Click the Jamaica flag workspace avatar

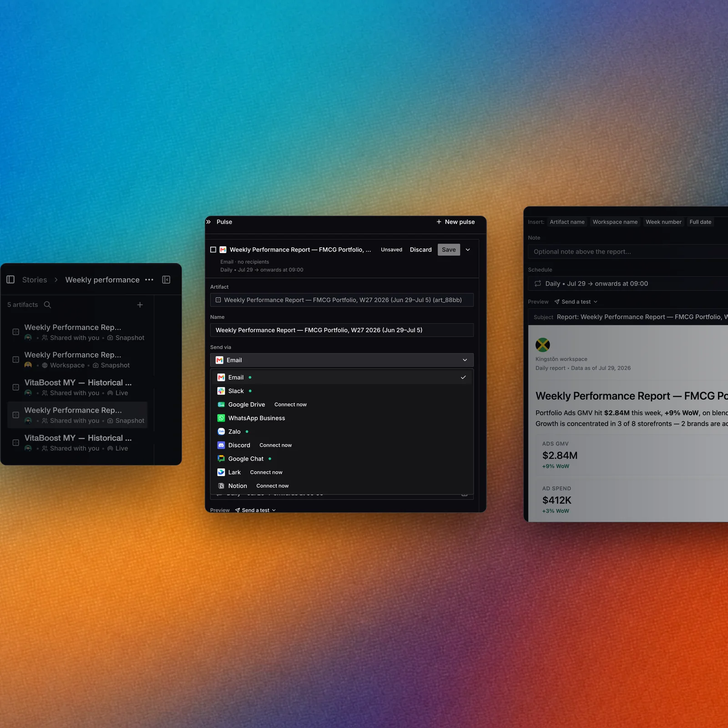pos(543,345)
